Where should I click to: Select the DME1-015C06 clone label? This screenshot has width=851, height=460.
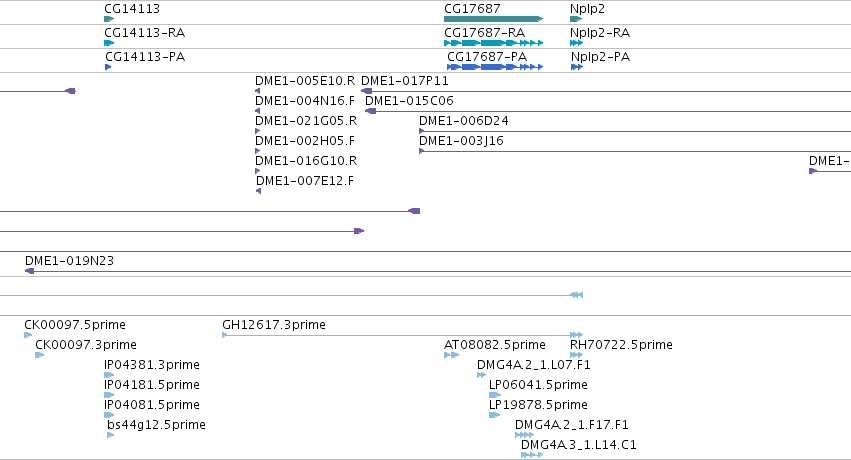point(409,101)
